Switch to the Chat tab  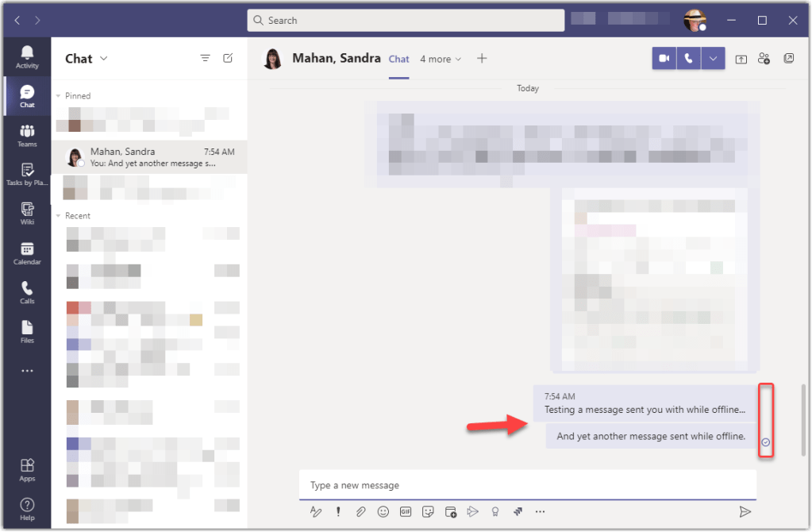[398, 59]
